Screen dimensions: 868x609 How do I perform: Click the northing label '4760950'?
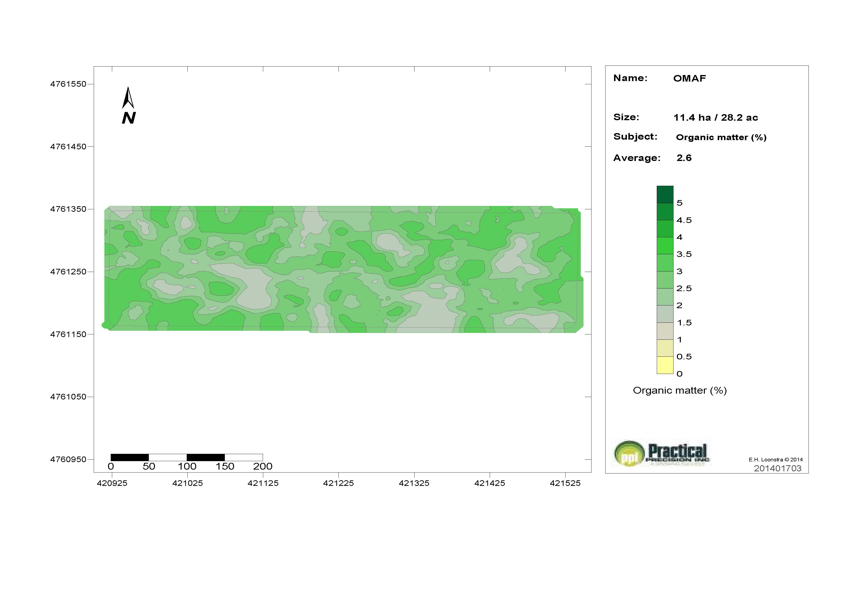click(x=68, y=459)
